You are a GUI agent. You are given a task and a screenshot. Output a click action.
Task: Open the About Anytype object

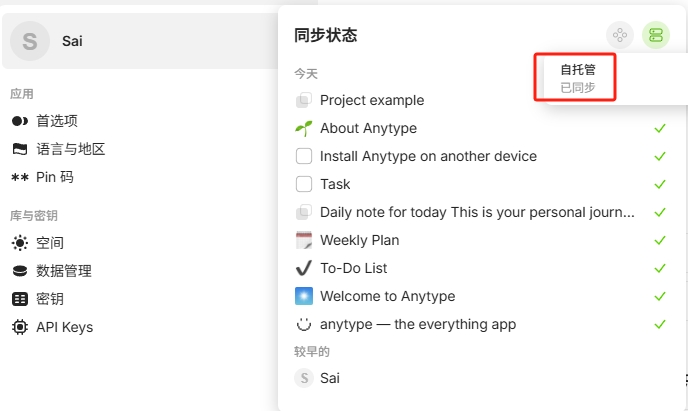[x=369, y=128]
